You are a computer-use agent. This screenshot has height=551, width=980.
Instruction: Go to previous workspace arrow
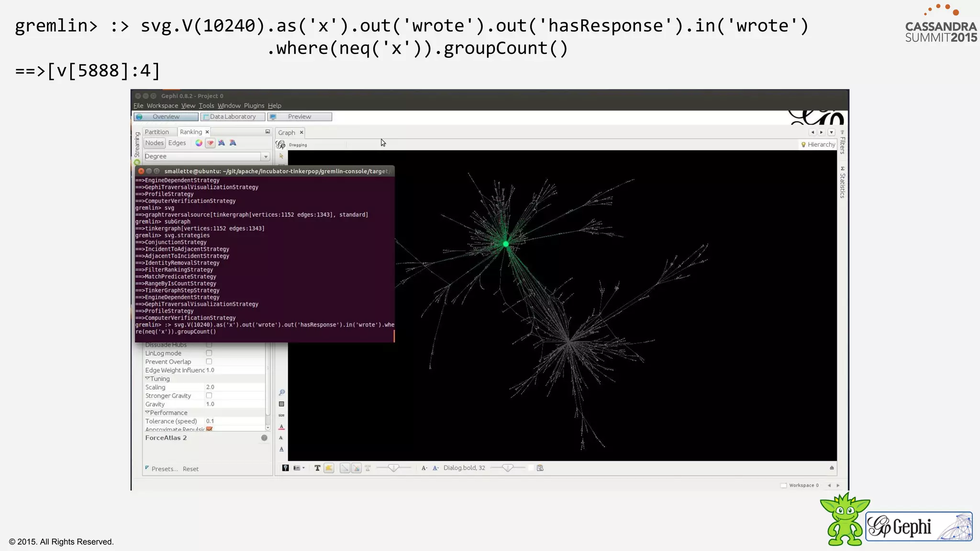tap(829, 485)
